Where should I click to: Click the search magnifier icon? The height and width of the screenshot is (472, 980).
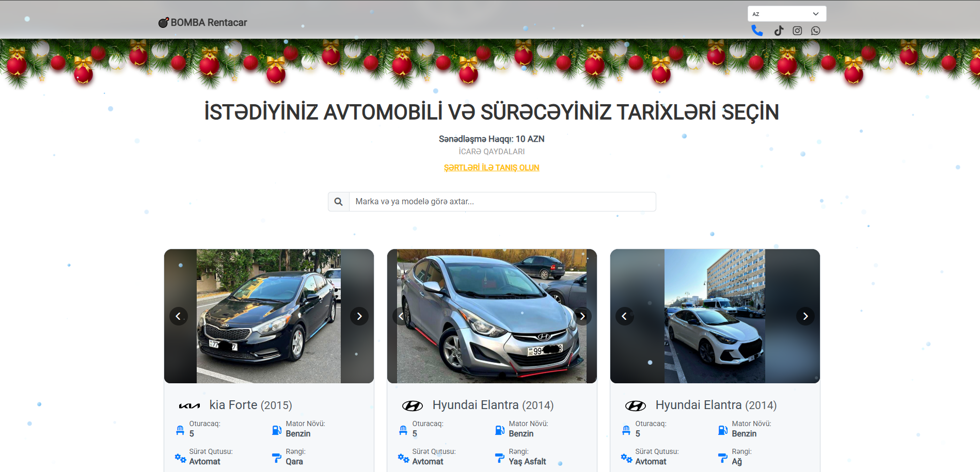point(338,202)
